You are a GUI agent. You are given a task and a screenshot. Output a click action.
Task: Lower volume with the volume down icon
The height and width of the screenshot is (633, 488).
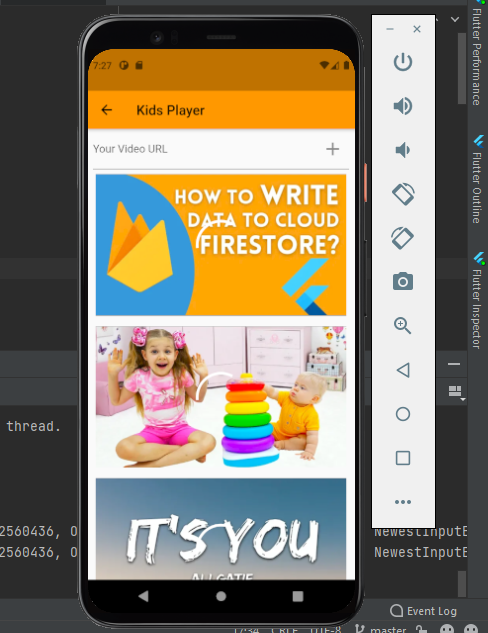click(402, 150)
